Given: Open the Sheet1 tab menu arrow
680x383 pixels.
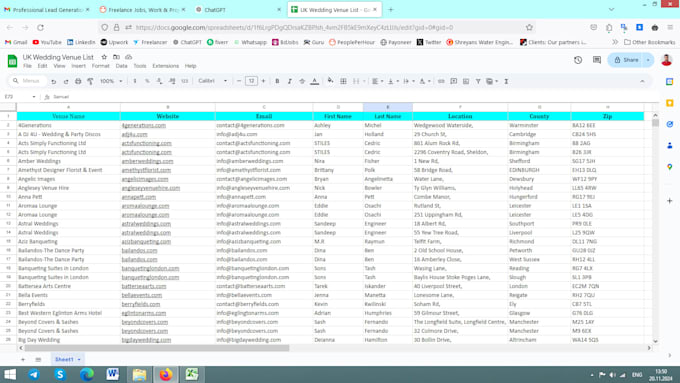Looking at the screenshot, I should click(x=79, y=360).
